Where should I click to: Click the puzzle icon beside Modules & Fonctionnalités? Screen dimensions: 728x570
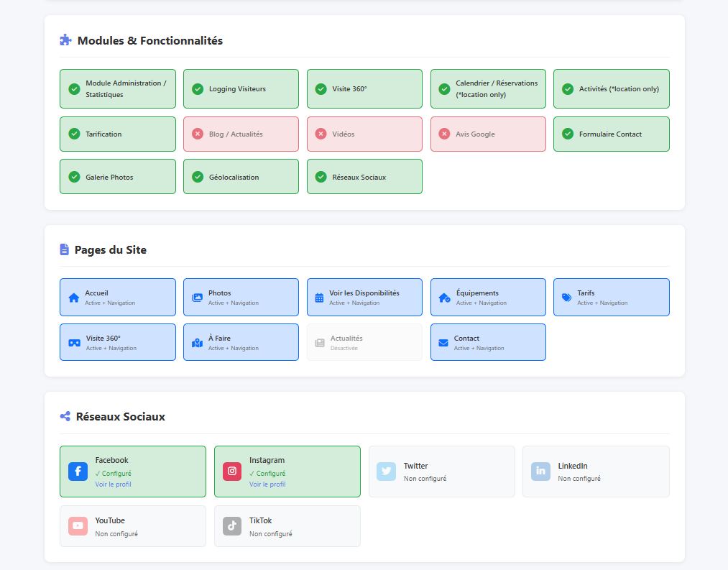(x=65, y=40)
